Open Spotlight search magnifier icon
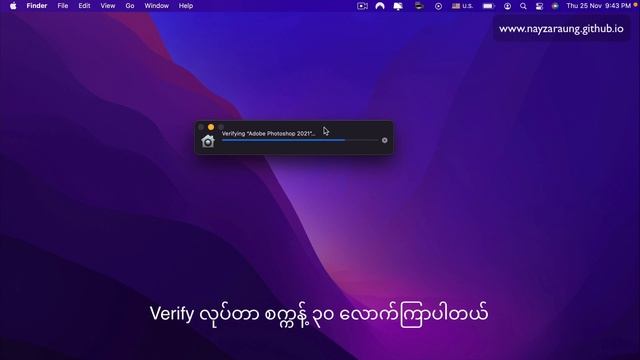Image resolution: width=640 pixels, height=360 pixels. pyautogui.click(x=523, y=6)
